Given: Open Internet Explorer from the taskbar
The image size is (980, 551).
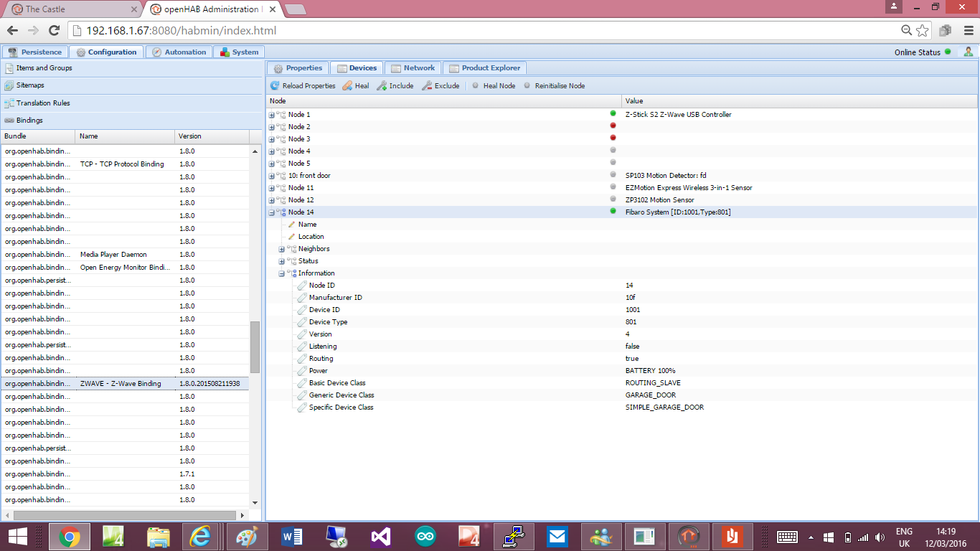Looking at the screenshot, I should pos(200,537).
